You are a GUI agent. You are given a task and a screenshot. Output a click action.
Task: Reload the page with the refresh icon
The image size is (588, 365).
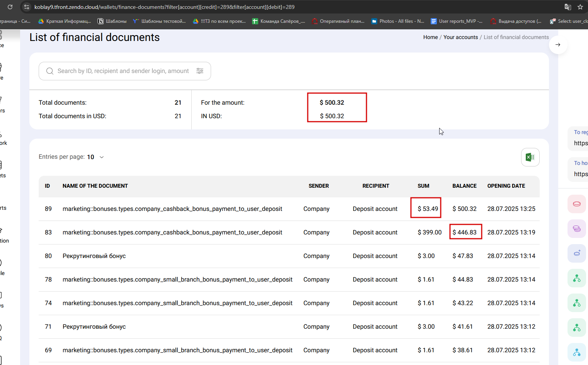(10, 7)
